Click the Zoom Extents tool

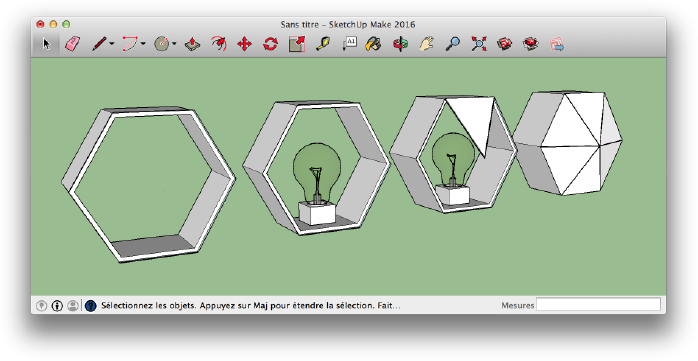click(x=479, y=44)
